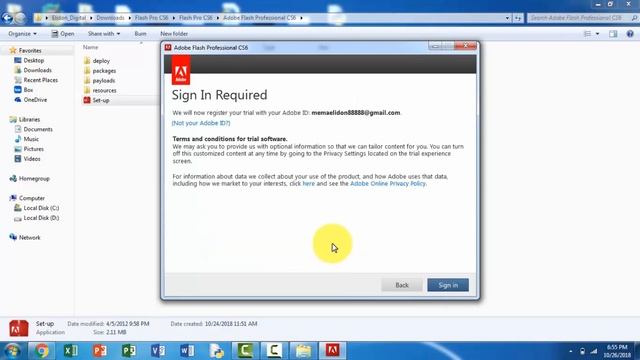Viewport: 640px width, 360px height.
Task: Open Google Chrome from the taskbar
Action: coord(41,351)
